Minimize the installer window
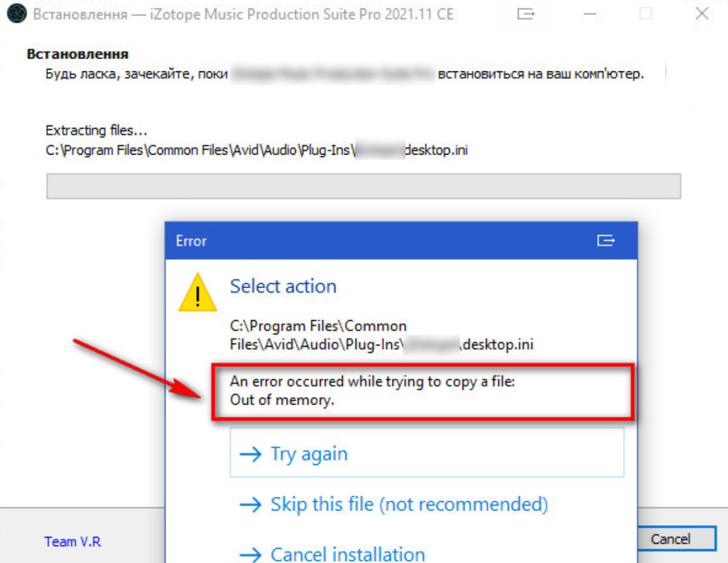The height and width of the screenshot is (563, 728). point(590,14)
